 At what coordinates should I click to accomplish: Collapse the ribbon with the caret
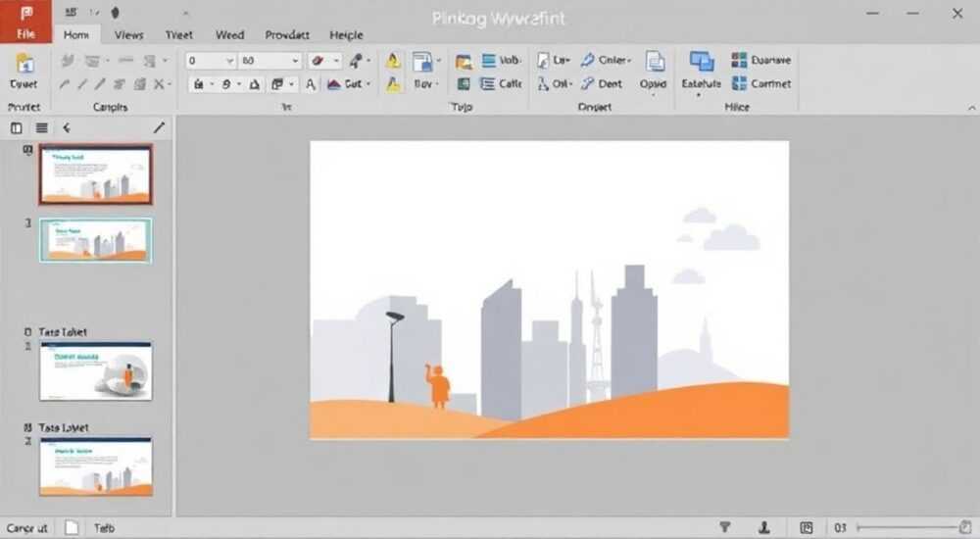coord(972,108)
